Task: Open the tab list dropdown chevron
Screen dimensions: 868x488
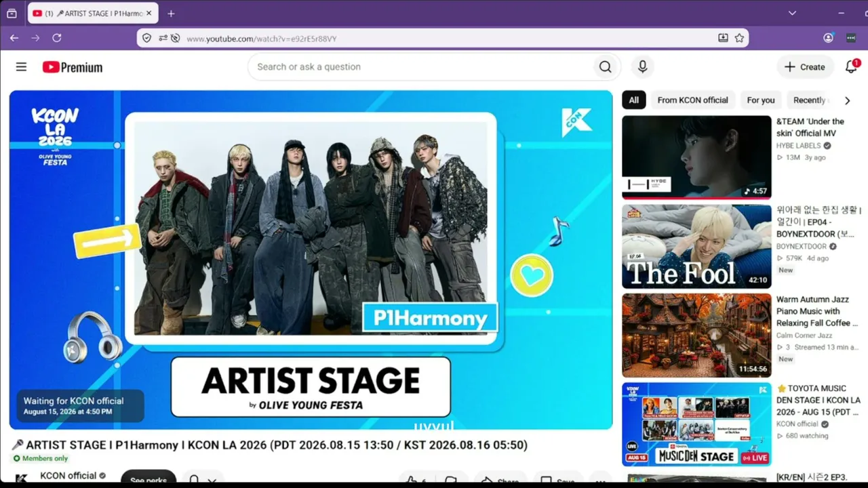Action: point(792,14)
